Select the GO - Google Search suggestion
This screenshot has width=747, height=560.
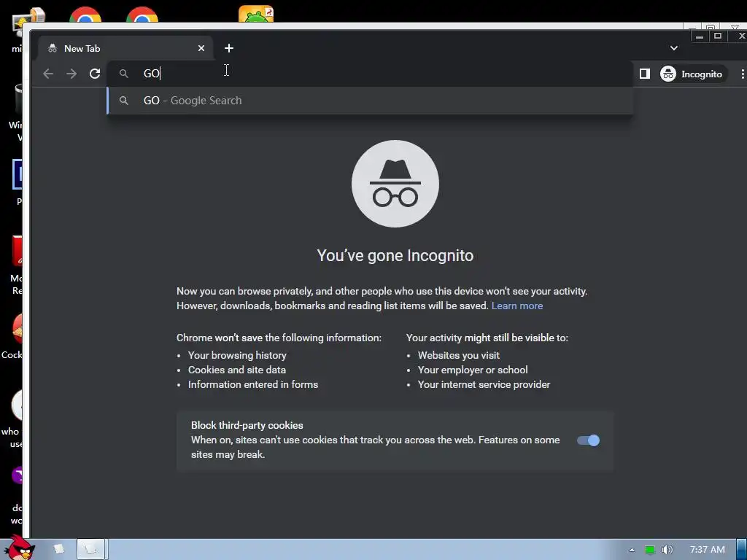click(370, 101)
